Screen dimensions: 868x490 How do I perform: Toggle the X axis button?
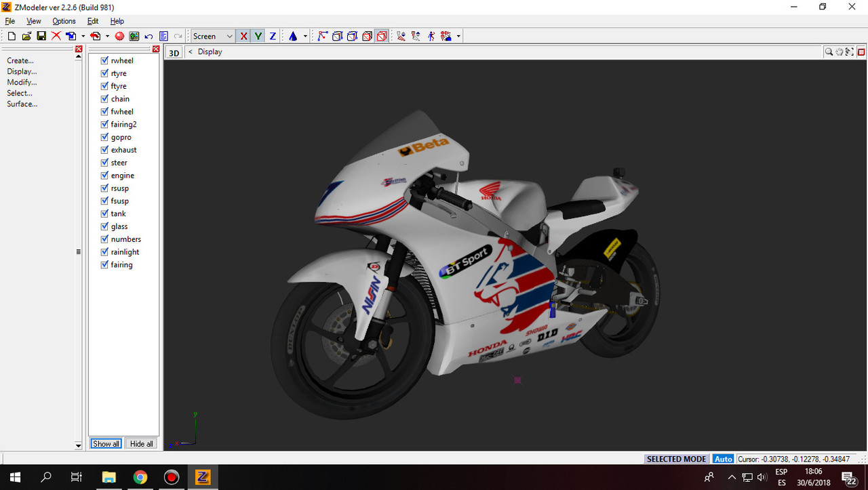244,36
